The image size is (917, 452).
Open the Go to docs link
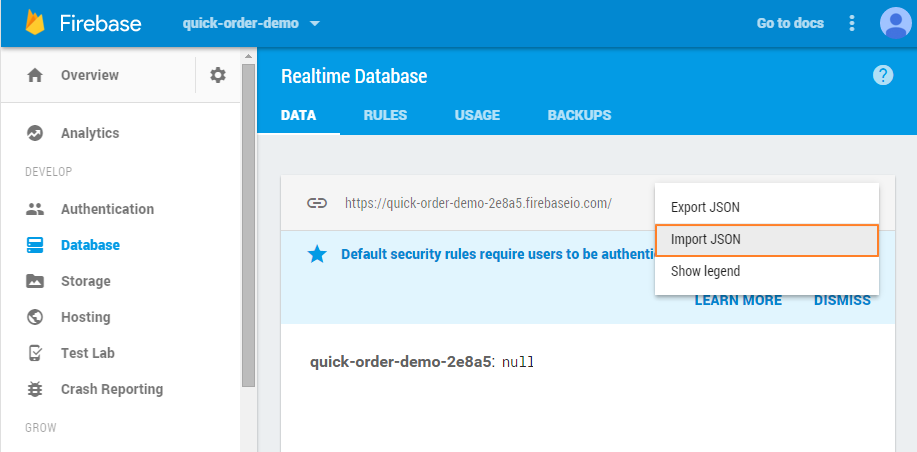(790, 23)
